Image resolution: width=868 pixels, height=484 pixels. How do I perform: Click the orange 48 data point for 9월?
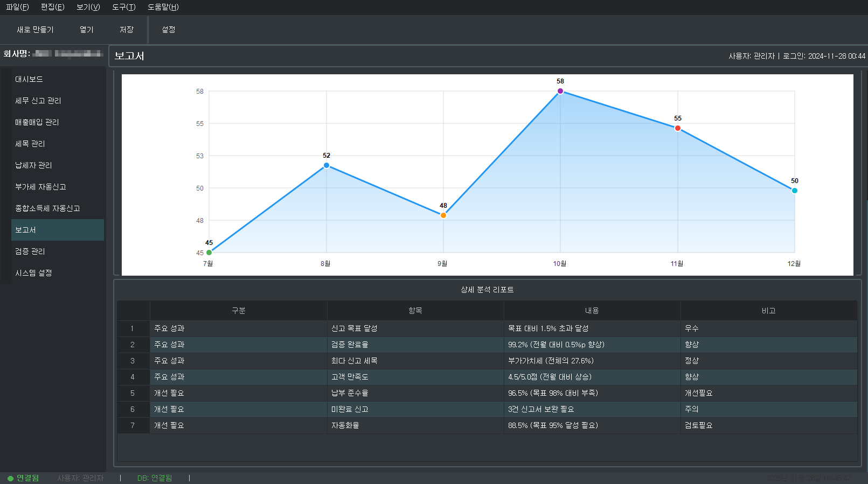pyautogui.click(x=443, y=215)
